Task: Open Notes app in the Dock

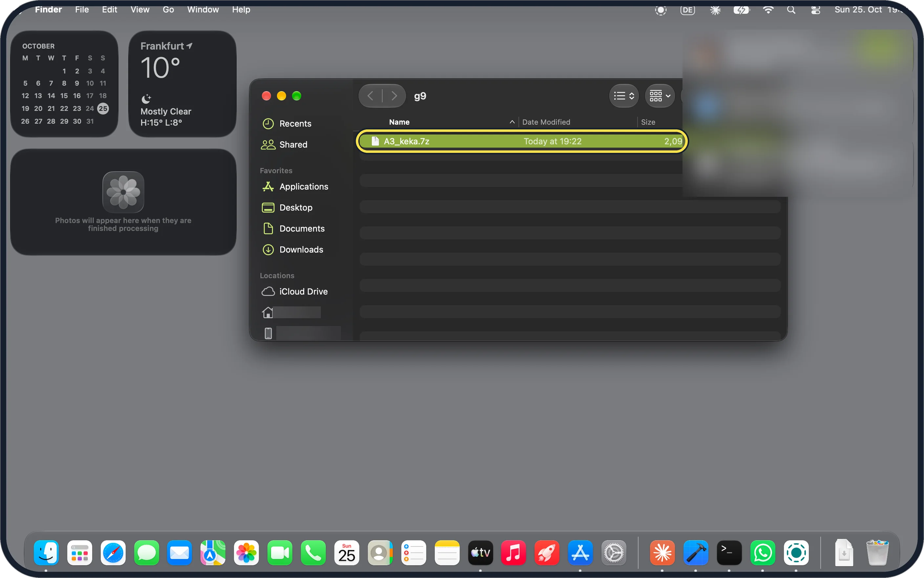Action: (447, 552)
